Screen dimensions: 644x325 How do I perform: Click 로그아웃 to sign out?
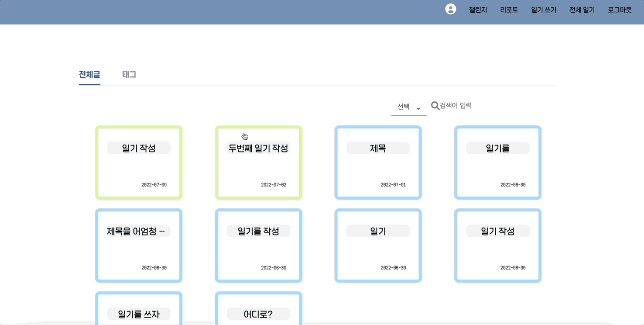619,10
